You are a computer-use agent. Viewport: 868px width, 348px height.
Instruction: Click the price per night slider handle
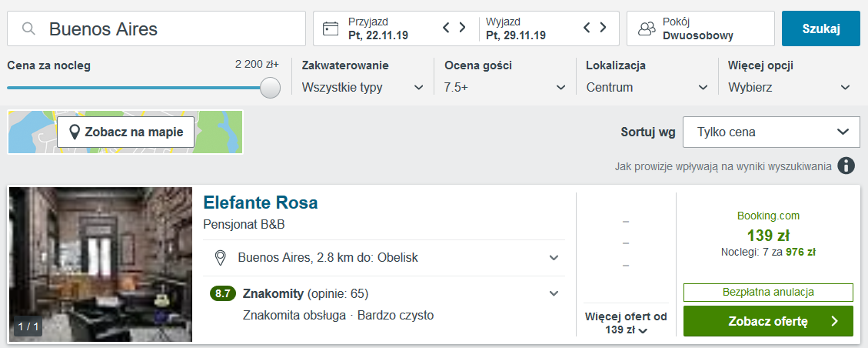pos(270,88)
